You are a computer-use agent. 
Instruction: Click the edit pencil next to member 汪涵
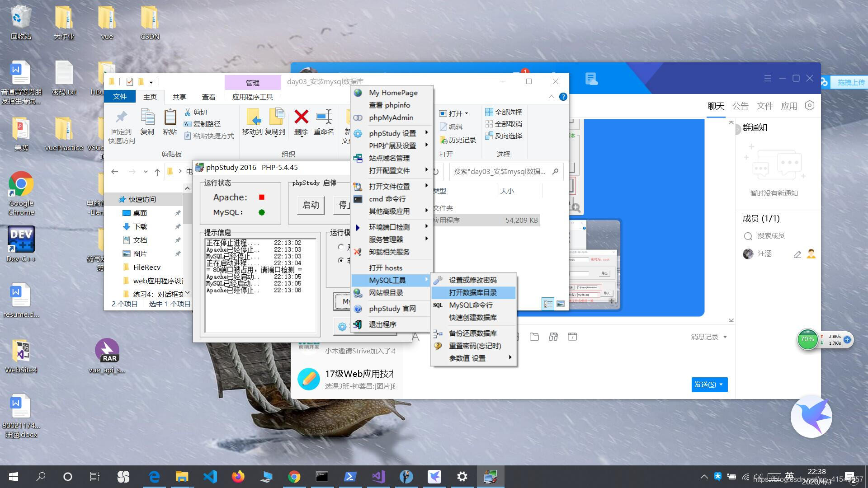(797, 254)
